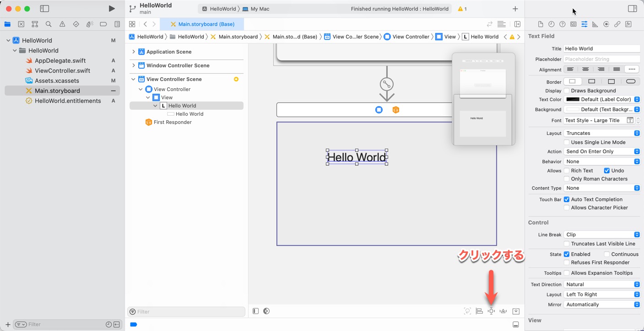Select Assets.xcassets in navigator

[x=57, y=80]
